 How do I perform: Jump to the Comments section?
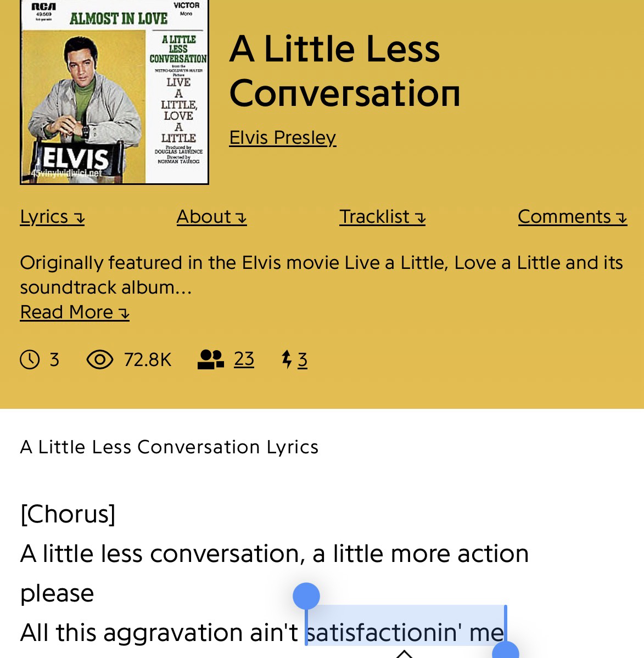(572, 217)
